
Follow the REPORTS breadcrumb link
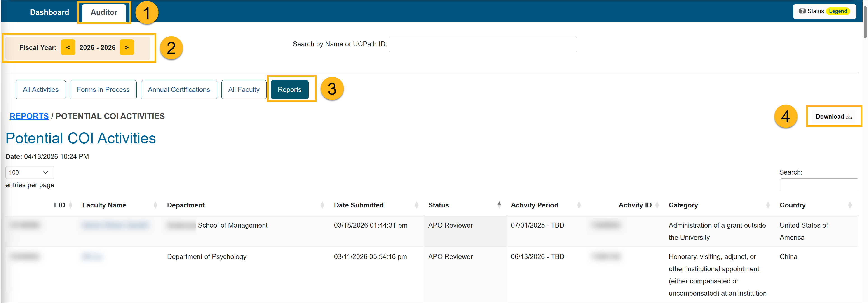click(x=29, y=116)
